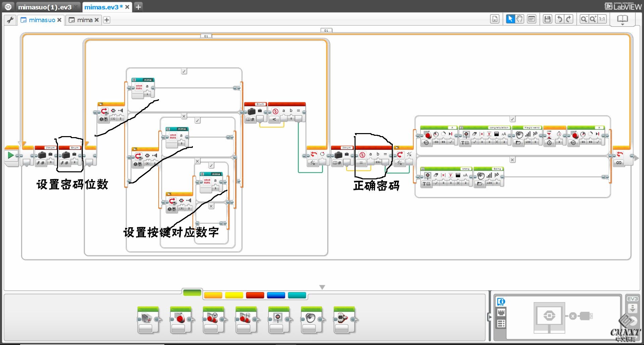Download program to EV3 brick
Viewport: 644px width, 345px height.
point(633,308)
